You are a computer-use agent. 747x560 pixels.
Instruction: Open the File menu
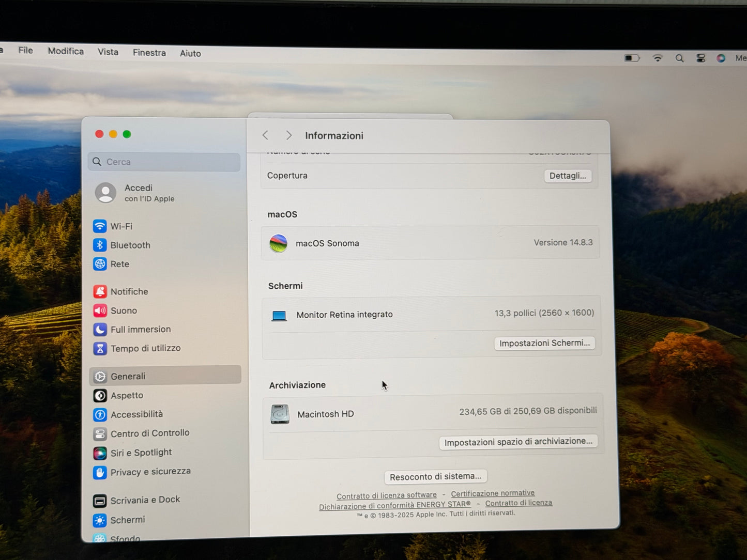(x=25, y=50)
